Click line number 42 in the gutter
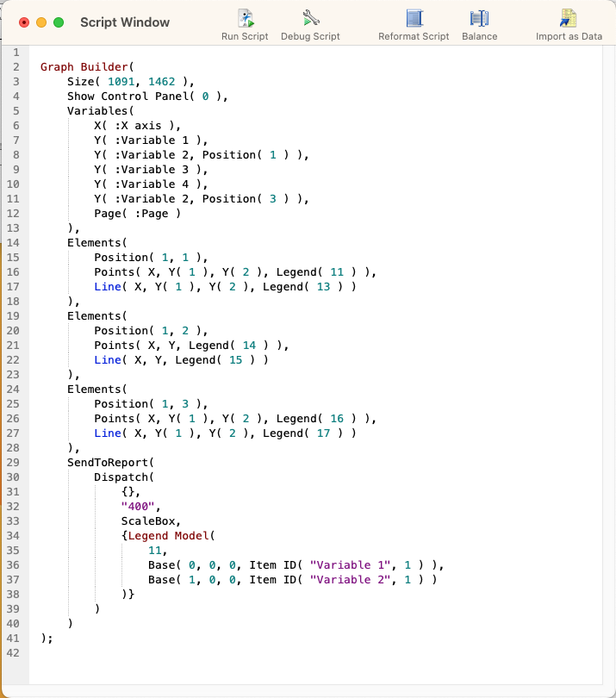This screenshot has width=616, height=698. click(x=13, y=653)
